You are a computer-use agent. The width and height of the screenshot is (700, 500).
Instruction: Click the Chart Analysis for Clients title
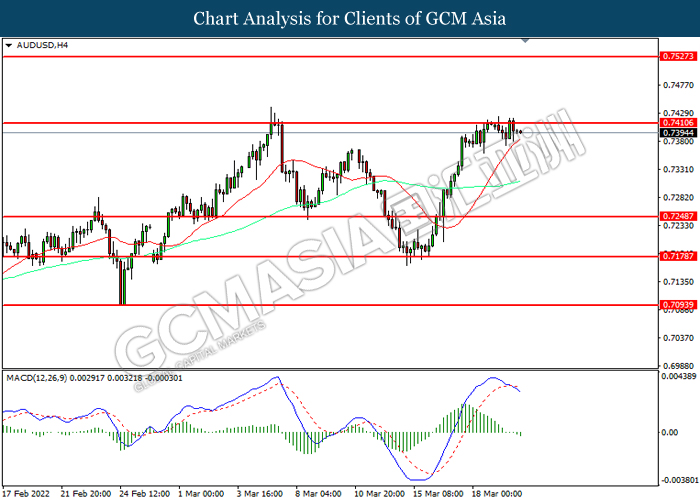click(350, 19)
